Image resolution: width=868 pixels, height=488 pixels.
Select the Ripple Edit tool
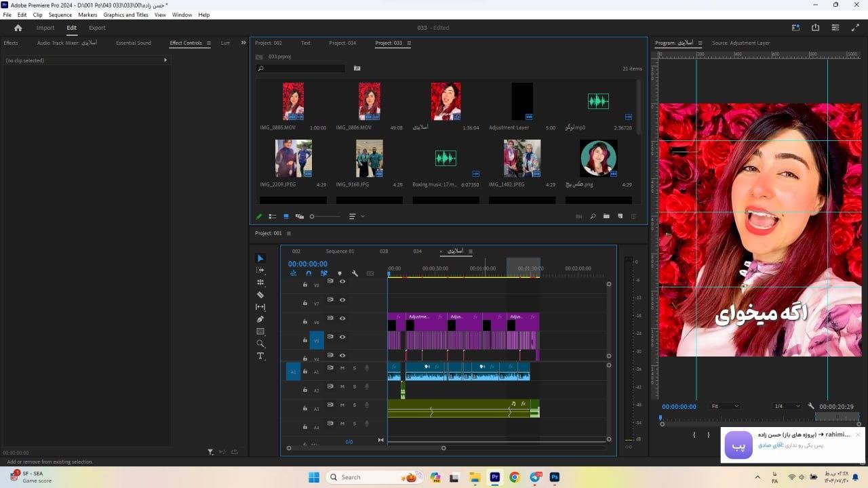tap(260, 283)
